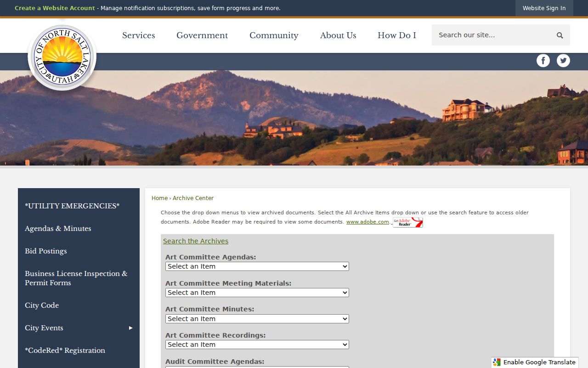Click Enable Google Translate button
The image size is (588, 368).
coord(535,362)
